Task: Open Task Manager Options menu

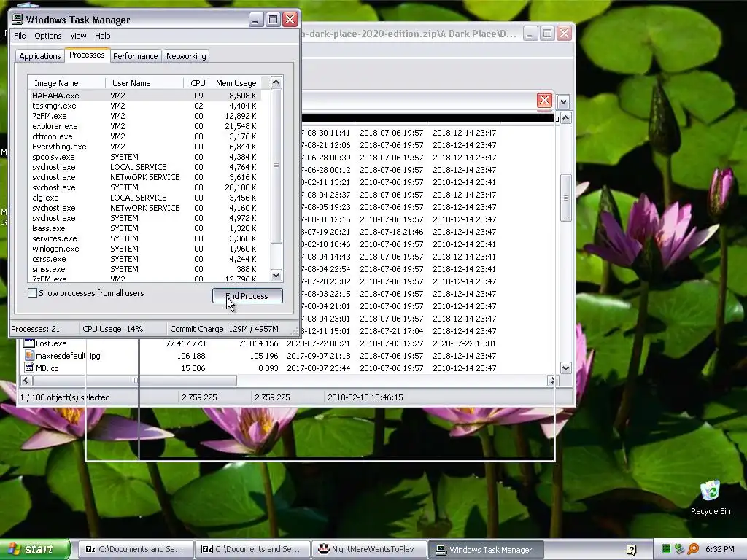Action: click(x=47, y=36)
